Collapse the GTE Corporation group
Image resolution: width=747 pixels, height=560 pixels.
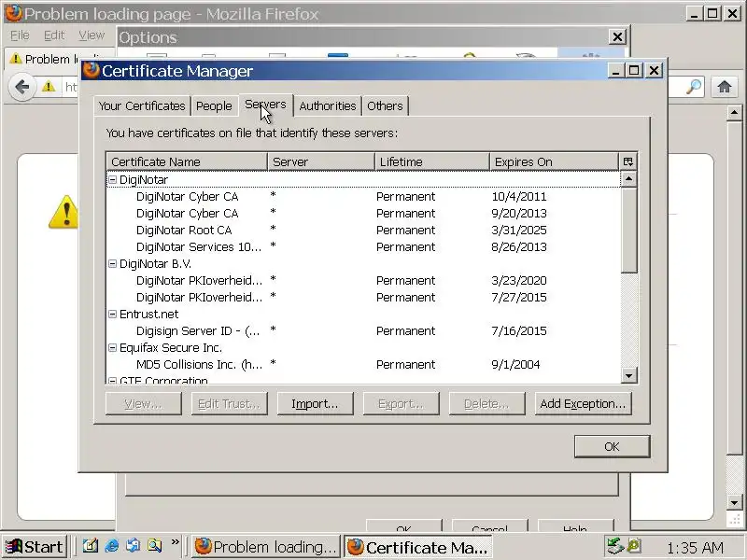point(112,381)
